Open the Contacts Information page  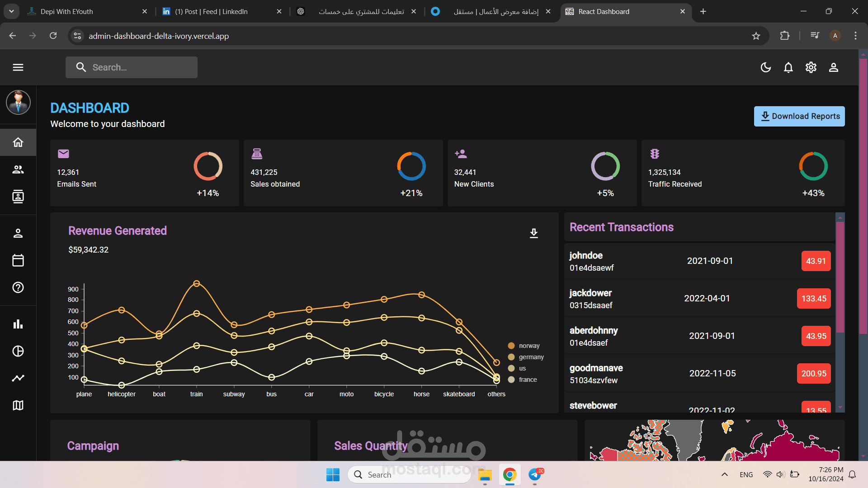click(x=18, y=197)
